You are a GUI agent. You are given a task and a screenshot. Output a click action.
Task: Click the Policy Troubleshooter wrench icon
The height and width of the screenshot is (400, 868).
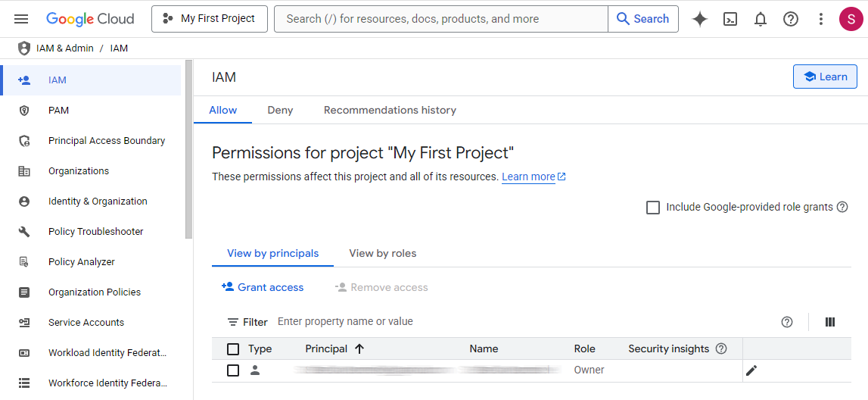click(x=23, y=232)
